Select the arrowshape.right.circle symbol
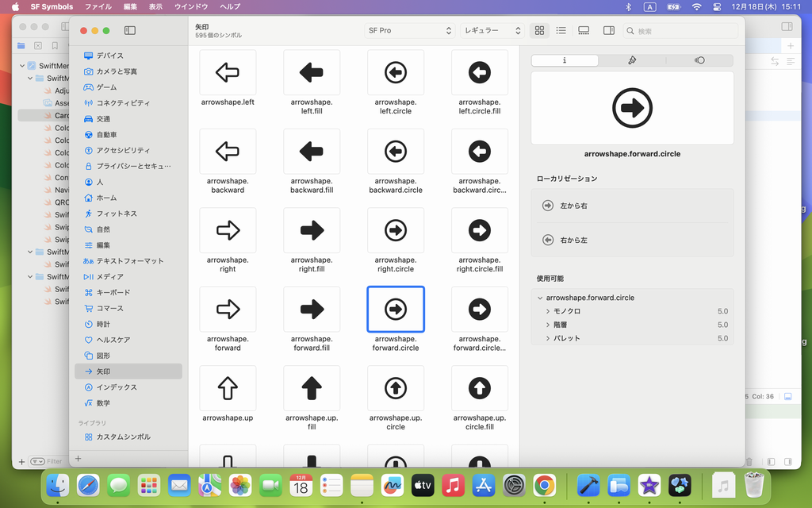The height and width of the screenshot is (508, 812). [x=396, y=231]
